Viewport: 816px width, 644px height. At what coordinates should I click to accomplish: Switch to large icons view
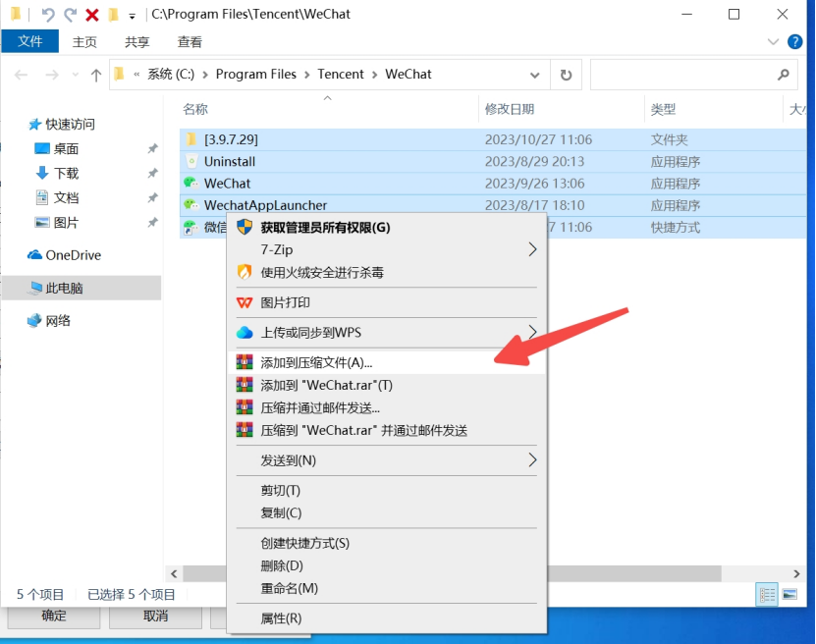tap(789, 594)
